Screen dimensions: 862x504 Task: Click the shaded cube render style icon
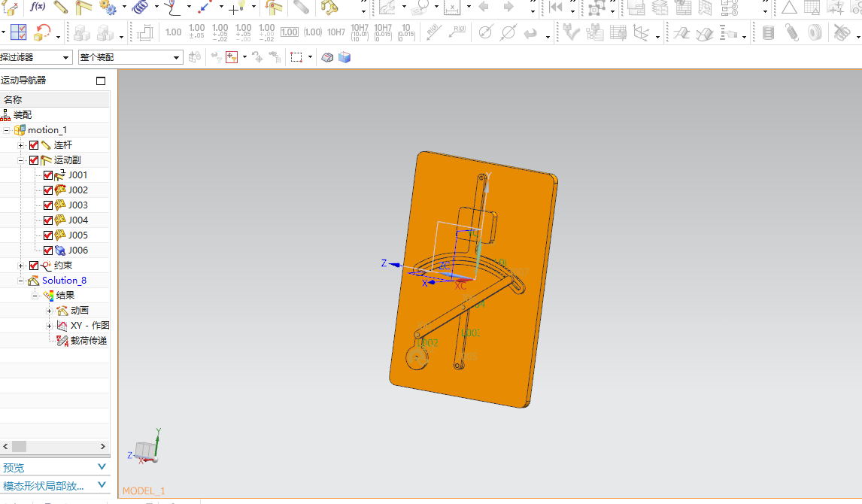tap(344, 57)
